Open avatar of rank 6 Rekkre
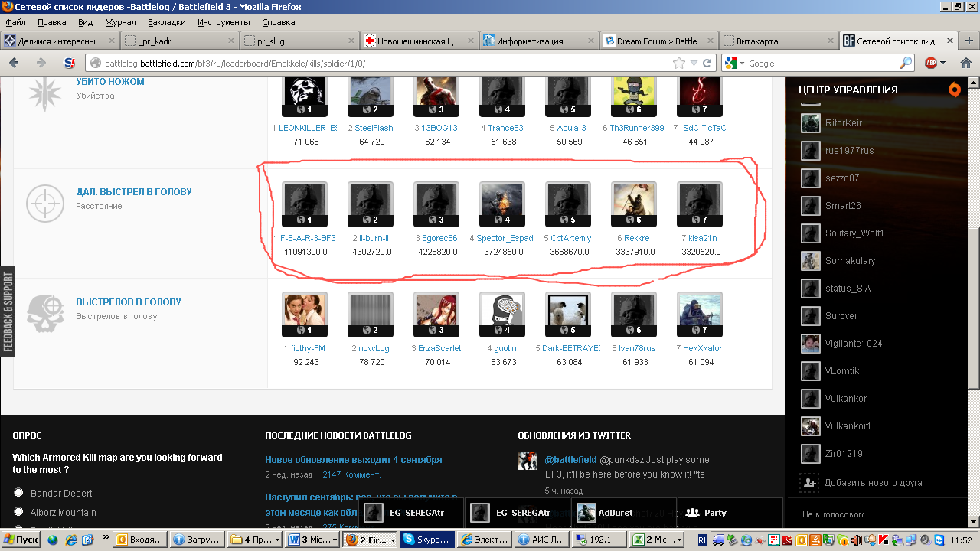The image size is (980, 551). pyautogui.click(x=634, y=204)
